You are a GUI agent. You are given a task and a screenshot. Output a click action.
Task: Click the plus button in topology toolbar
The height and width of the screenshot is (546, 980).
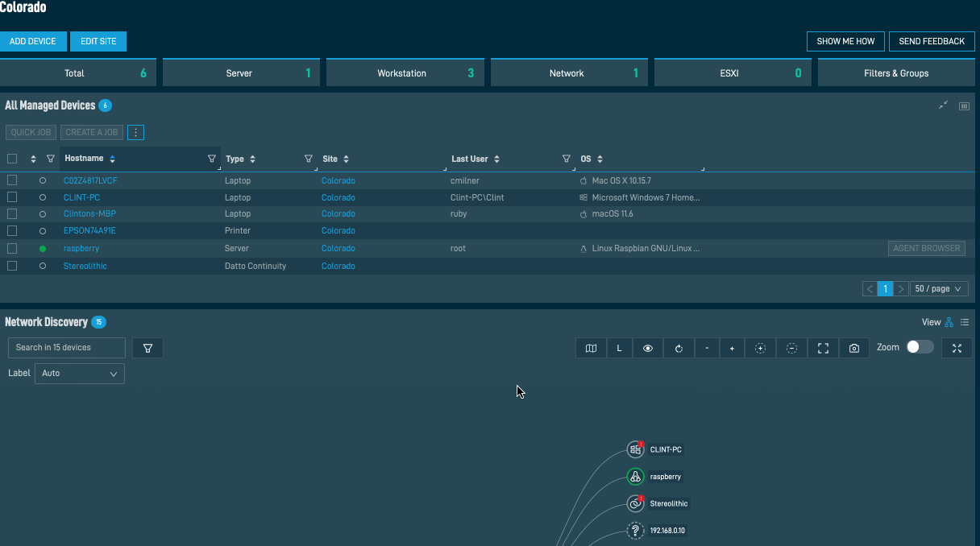(x=732, y=348)
